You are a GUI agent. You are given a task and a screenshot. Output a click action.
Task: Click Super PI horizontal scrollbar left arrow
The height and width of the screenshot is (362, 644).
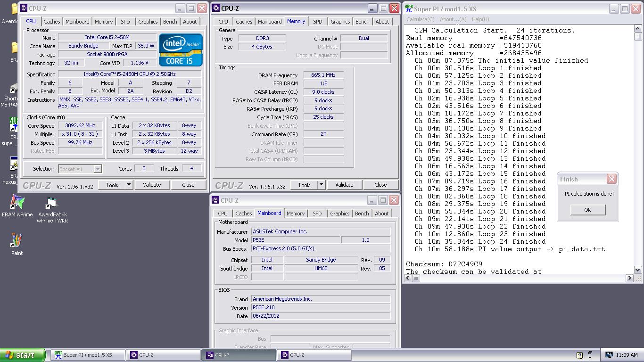408,279
